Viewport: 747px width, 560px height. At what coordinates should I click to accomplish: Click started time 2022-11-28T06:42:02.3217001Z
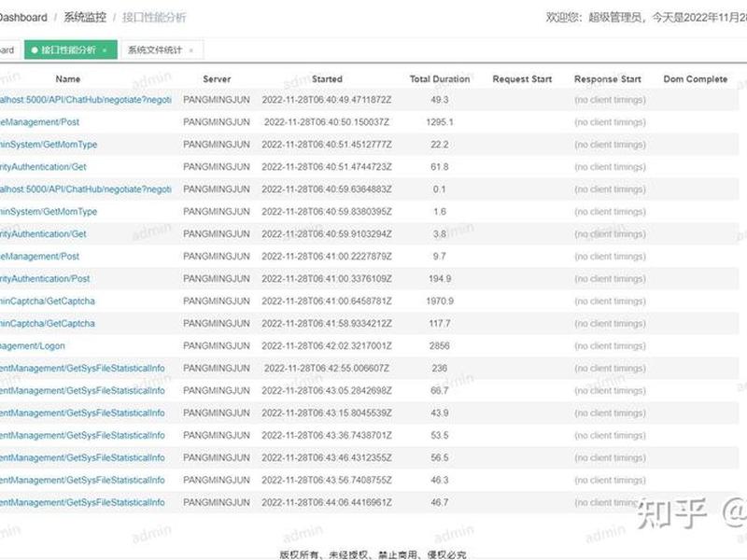click(327, 346)
